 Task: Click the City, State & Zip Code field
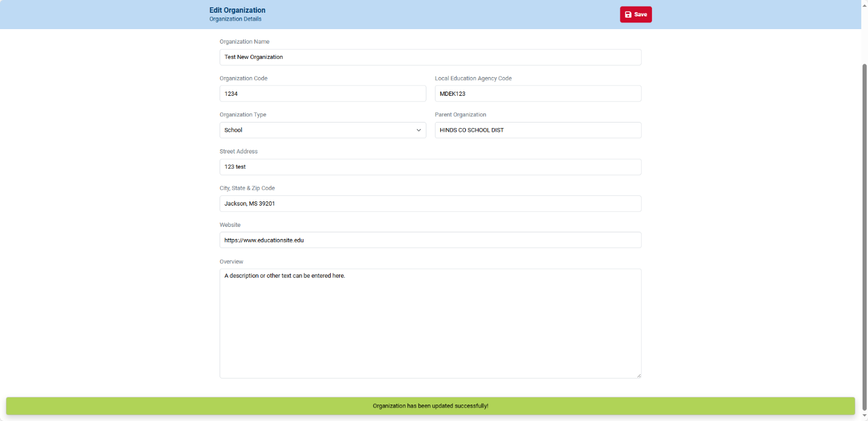point(430,203)
